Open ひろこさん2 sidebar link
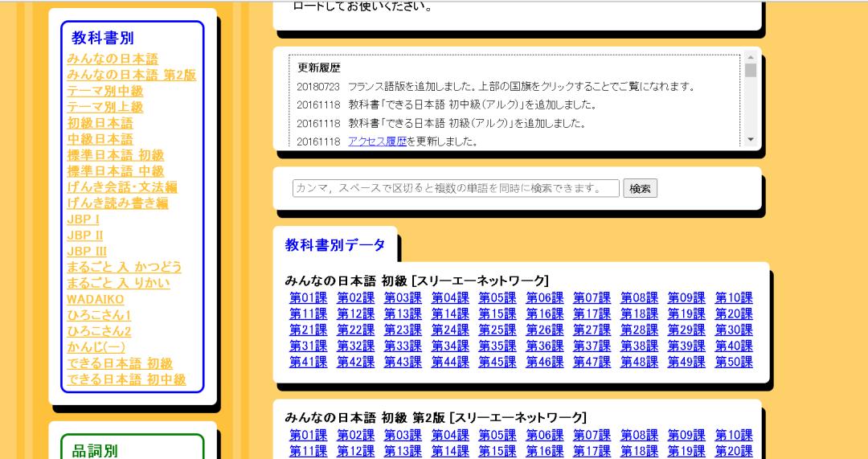The height and width of the screenshot is (459, 868). click(x=99, y=332)
